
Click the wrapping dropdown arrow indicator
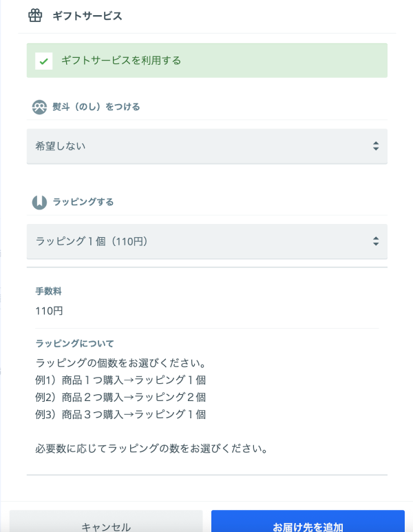[375, 241]
